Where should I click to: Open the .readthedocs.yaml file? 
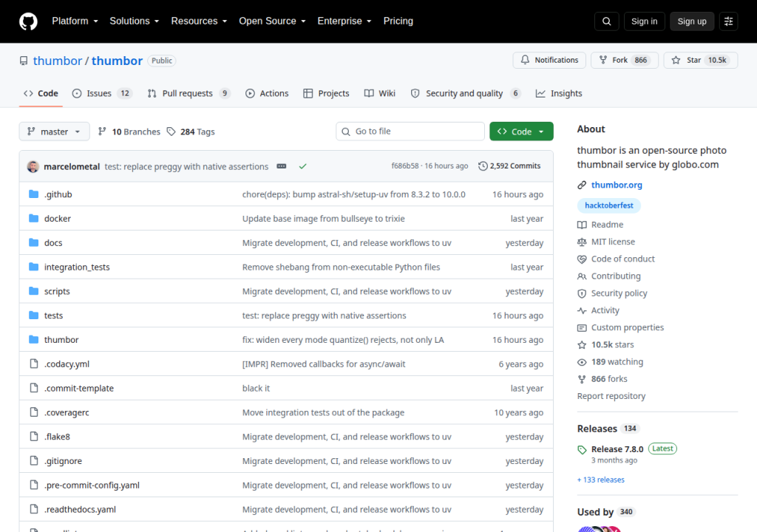click(x=80, y=509)
